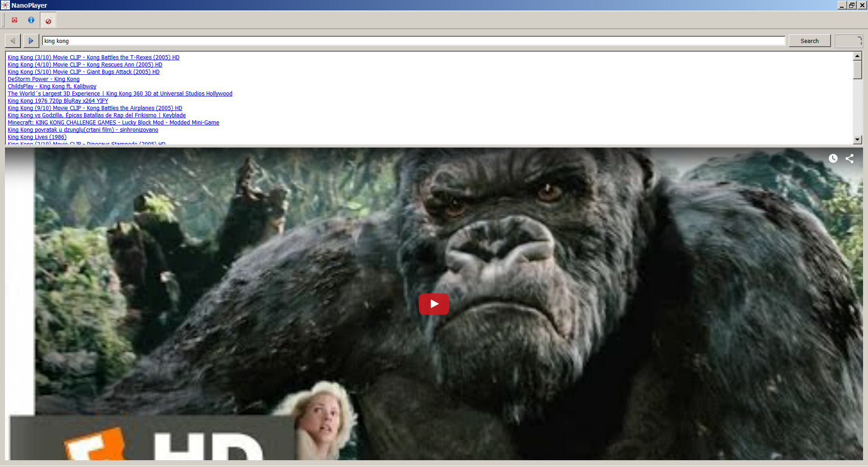
Task: Click the red power icon in toolbar
Action: point(14,20)
